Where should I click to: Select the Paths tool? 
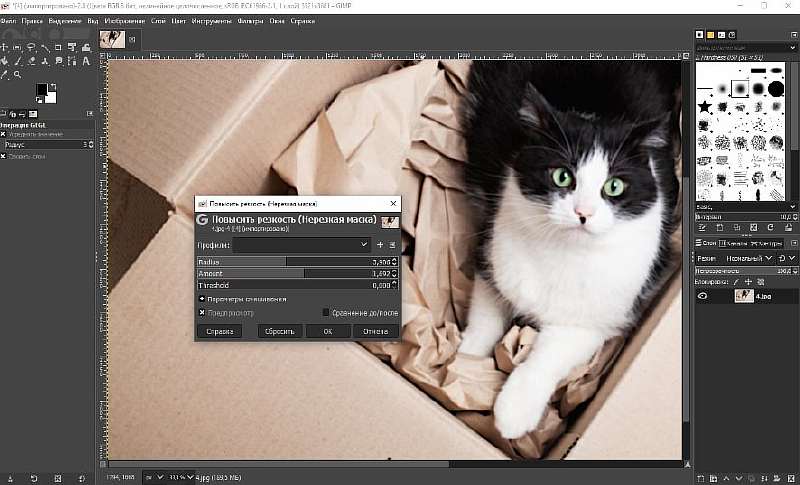point(72,61)
